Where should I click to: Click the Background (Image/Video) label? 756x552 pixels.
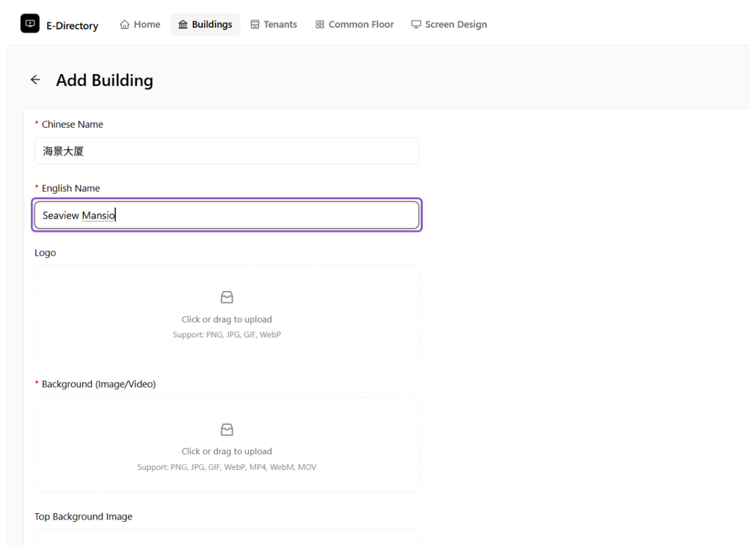point(99,384)
